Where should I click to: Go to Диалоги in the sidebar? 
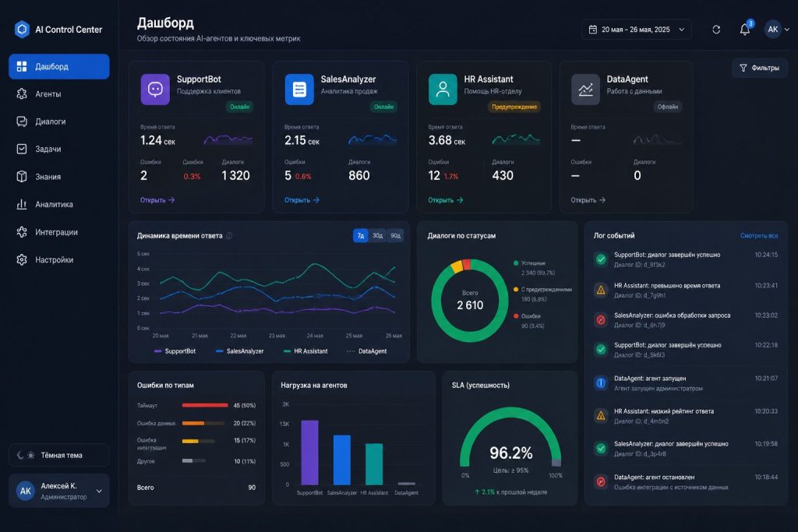click(x=59, y=122)
